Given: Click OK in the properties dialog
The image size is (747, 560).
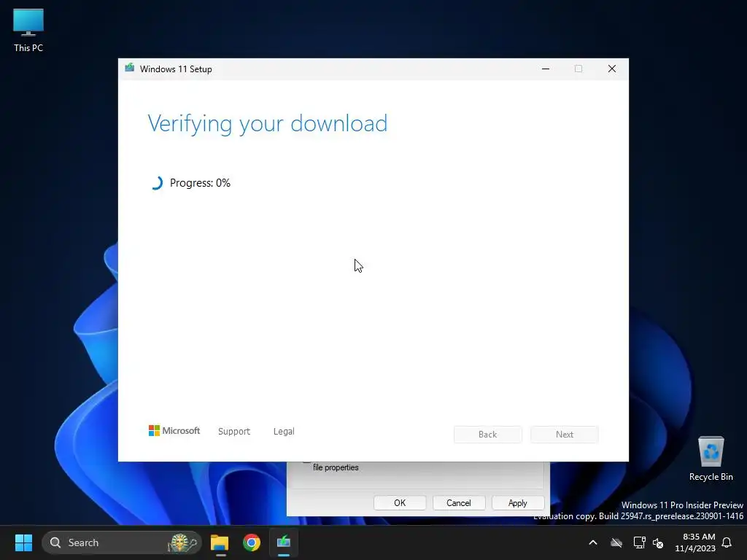Looking at the screenshot, I should coord(400,503).
